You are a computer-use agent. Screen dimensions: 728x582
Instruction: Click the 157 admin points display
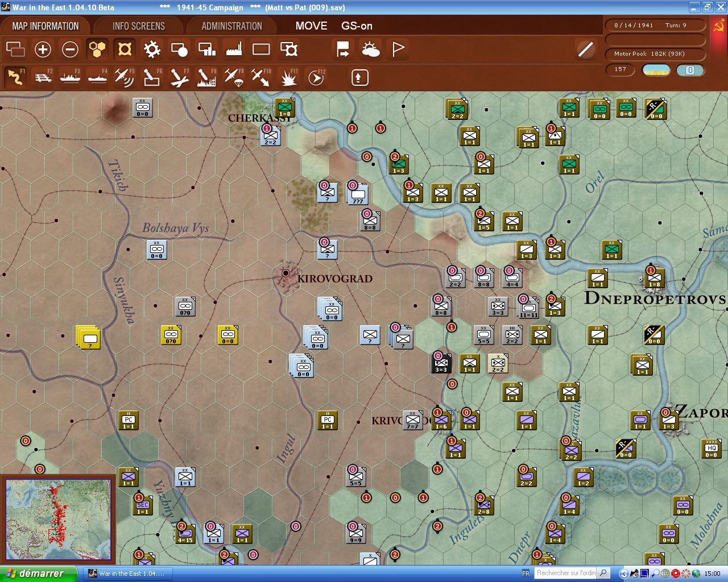point(621,69)
